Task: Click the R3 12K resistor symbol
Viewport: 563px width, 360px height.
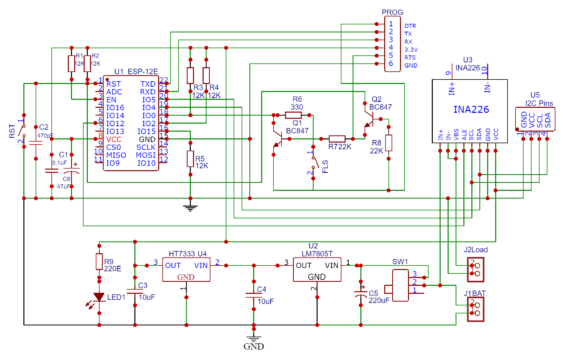Action: [x=190, y=75]
